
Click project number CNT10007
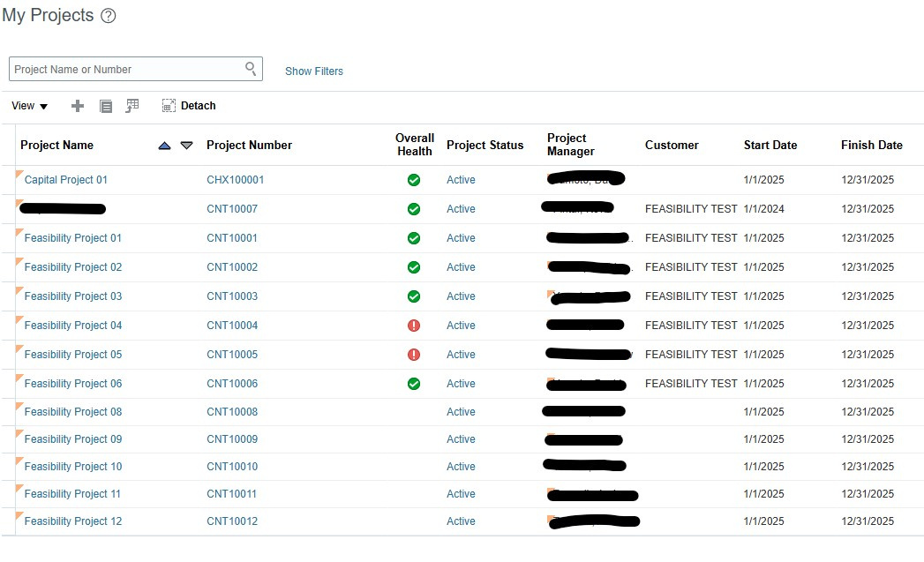tap(232, 208)
